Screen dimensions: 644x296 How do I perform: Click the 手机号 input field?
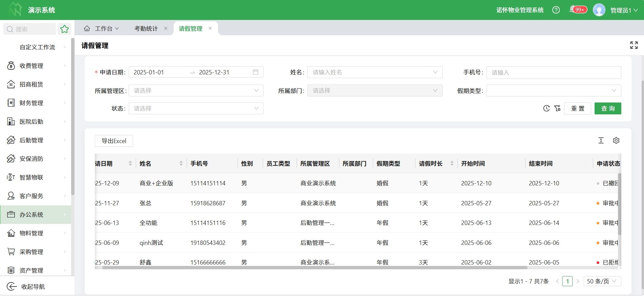coord(553,72)
